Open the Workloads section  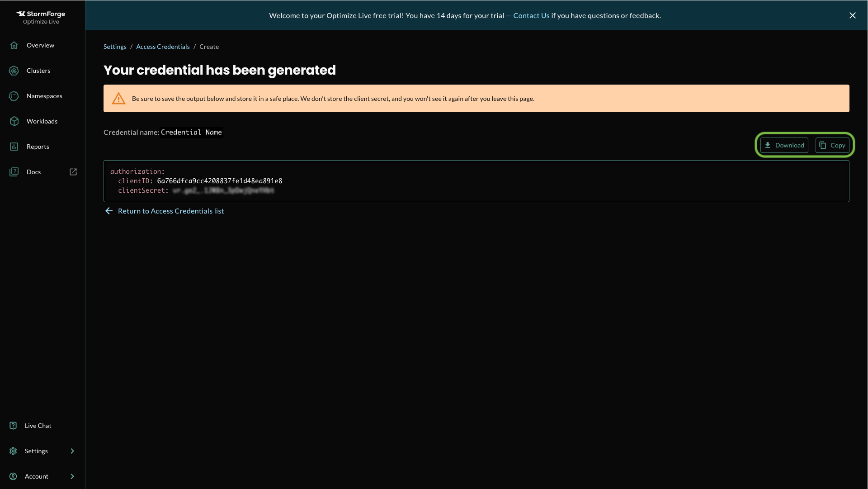42,120
